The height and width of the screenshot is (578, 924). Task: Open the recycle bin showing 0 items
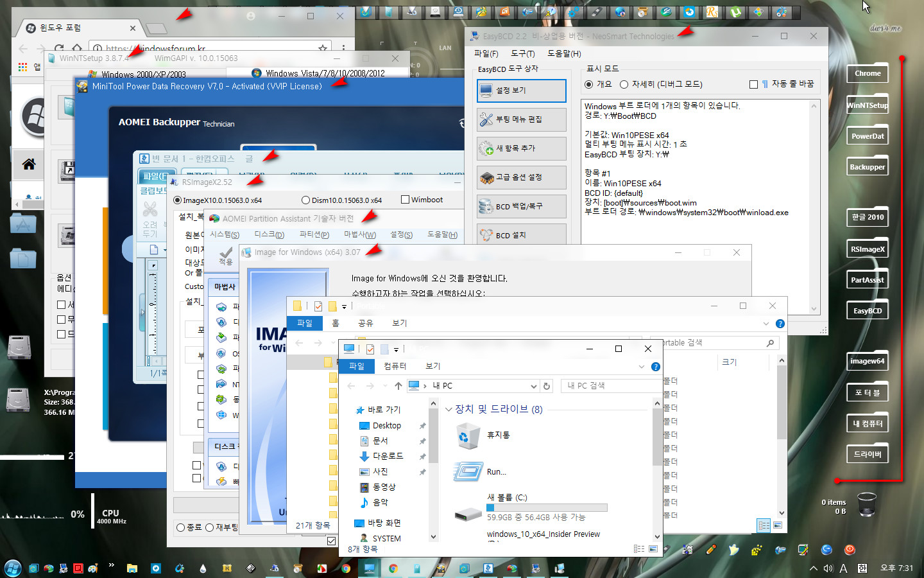click(866, 504)
